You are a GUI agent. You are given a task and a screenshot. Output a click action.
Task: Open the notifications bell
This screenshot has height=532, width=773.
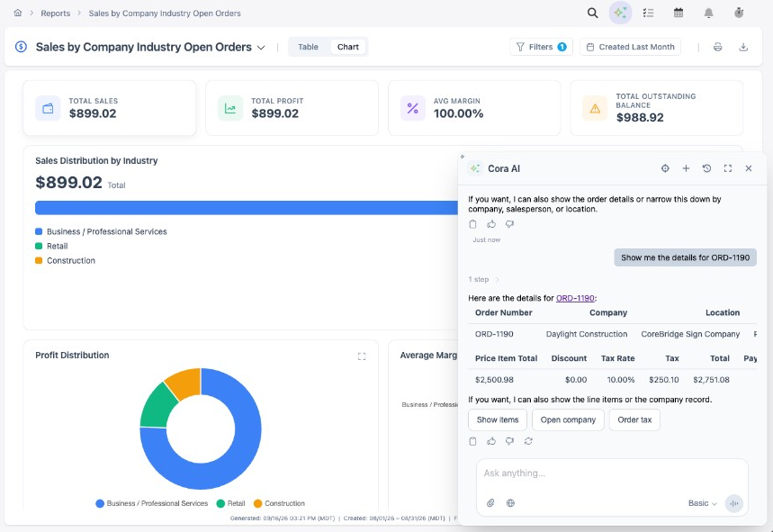[708, 13]
